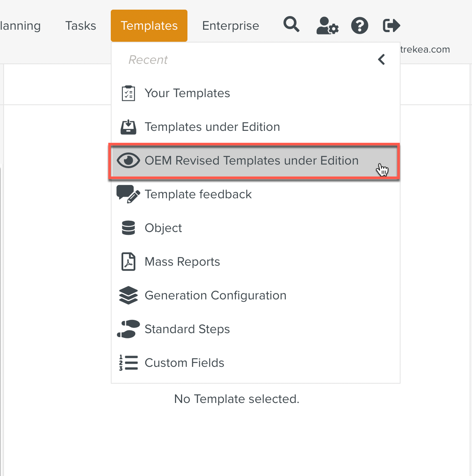
Task: Click the Your Templates checklist icon
Action: (128, 93)
